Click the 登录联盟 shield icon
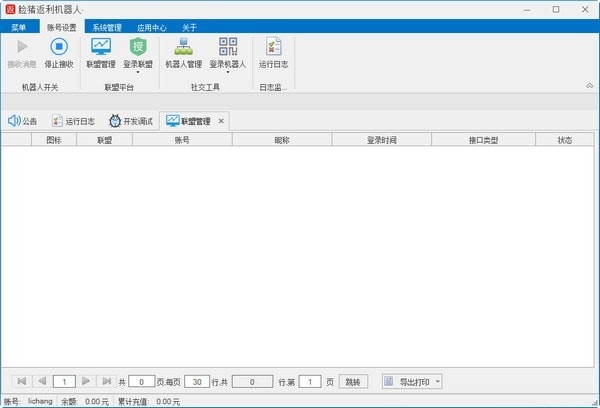This screenshot has height=408, width=600. (138, 47)
